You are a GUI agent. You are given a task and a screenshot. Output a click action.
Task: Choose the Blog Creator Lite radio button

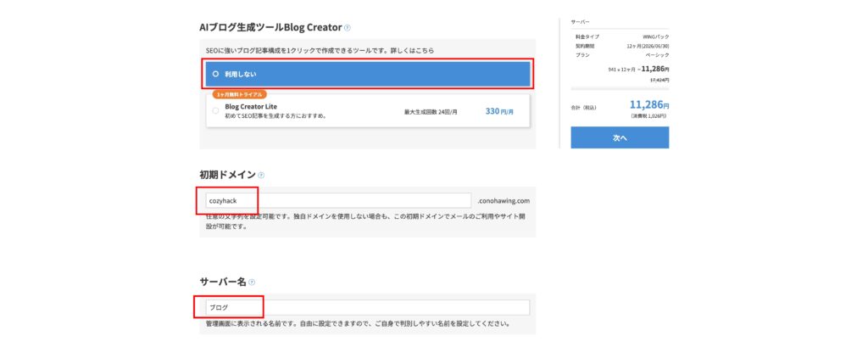pyautogui.click(x=215, y=111)
